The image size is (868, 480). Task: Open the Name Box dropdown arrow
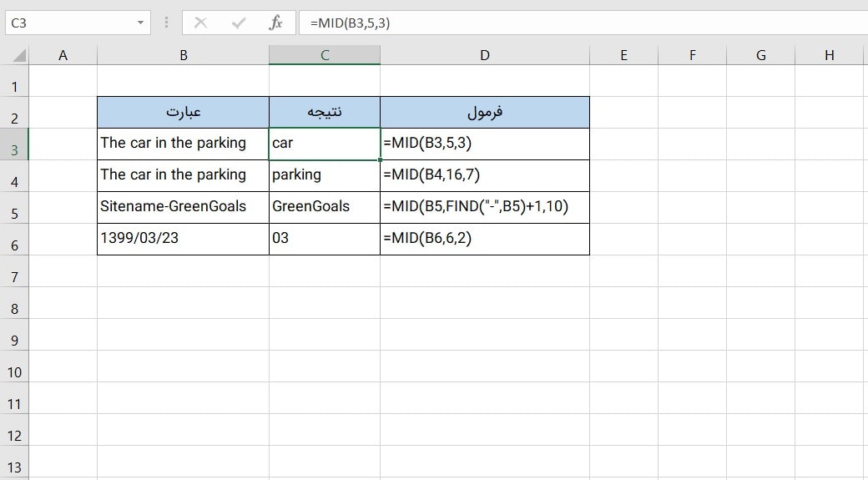point(139,23)
